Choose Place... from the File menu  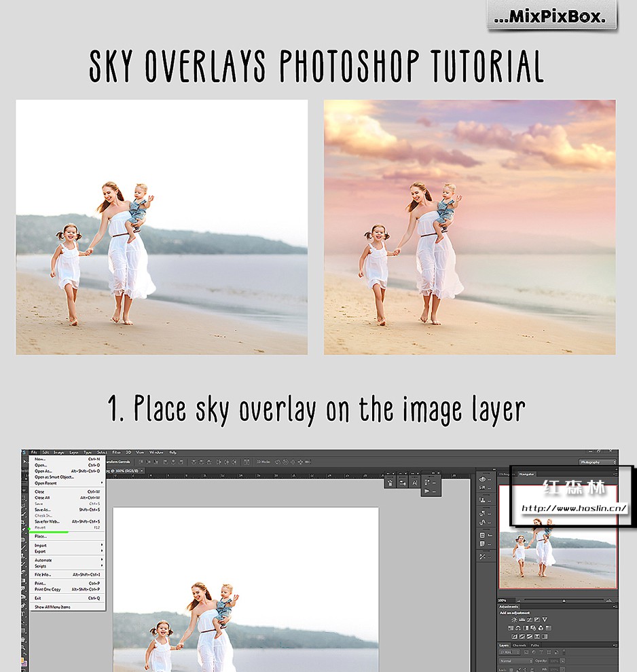pyautogui.click(x=67, y=536)
